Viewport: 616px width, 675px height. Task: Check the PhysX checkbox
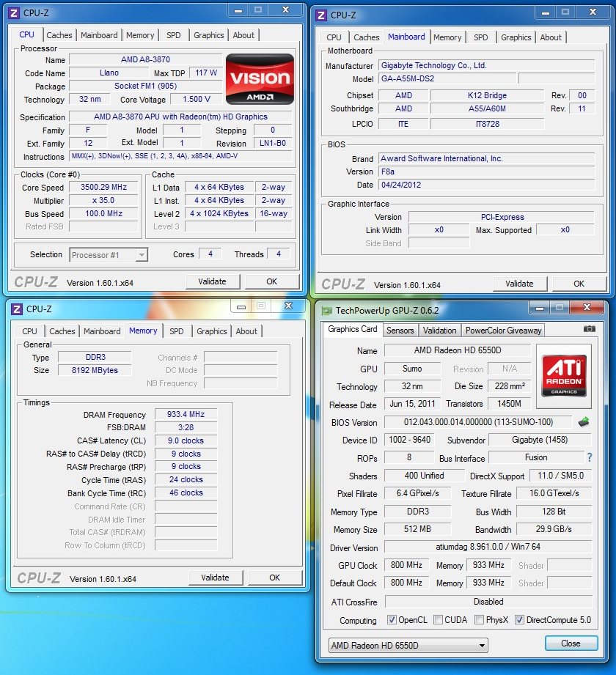click(x=479, y=620)
